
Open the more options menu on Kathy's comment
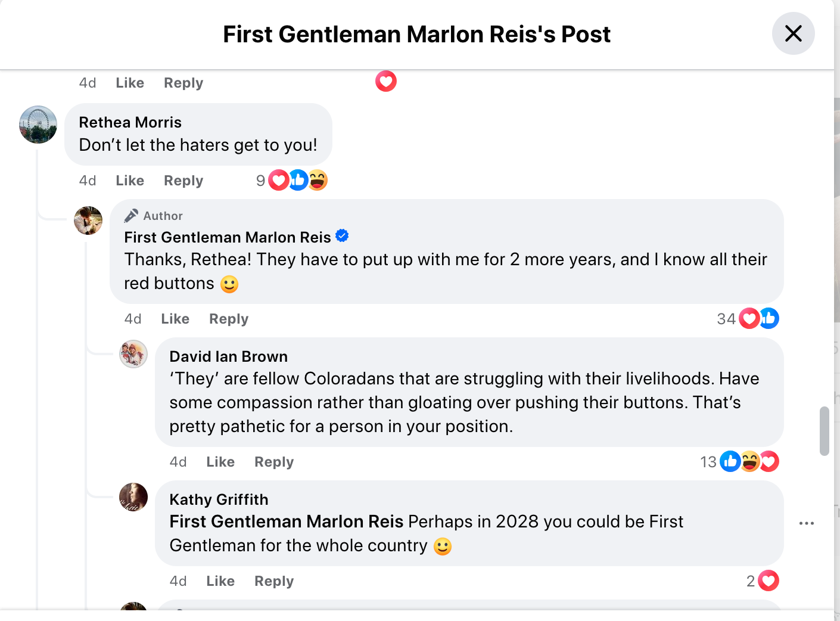(x=807, y=523)
